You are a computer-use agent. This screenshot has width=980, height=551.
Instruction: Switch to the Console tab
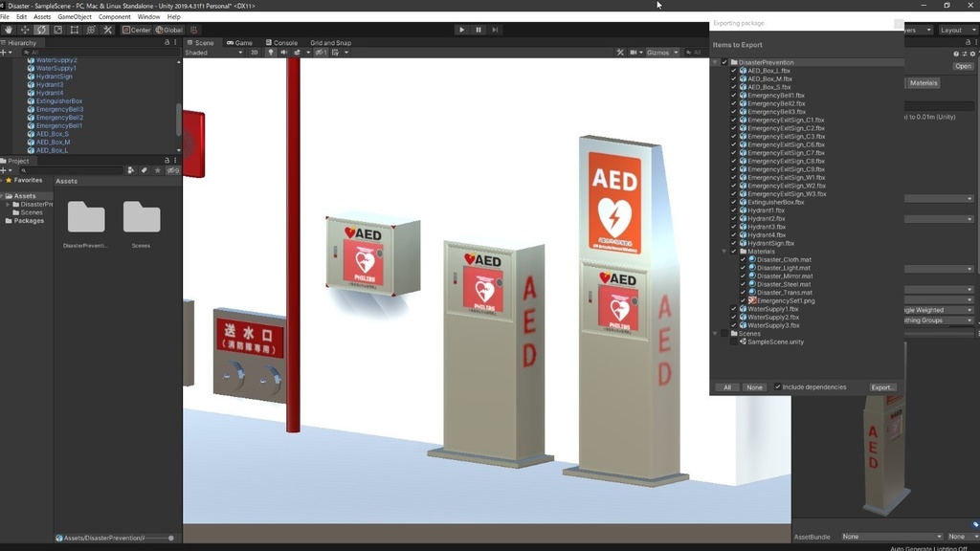[x=281, y=42]
